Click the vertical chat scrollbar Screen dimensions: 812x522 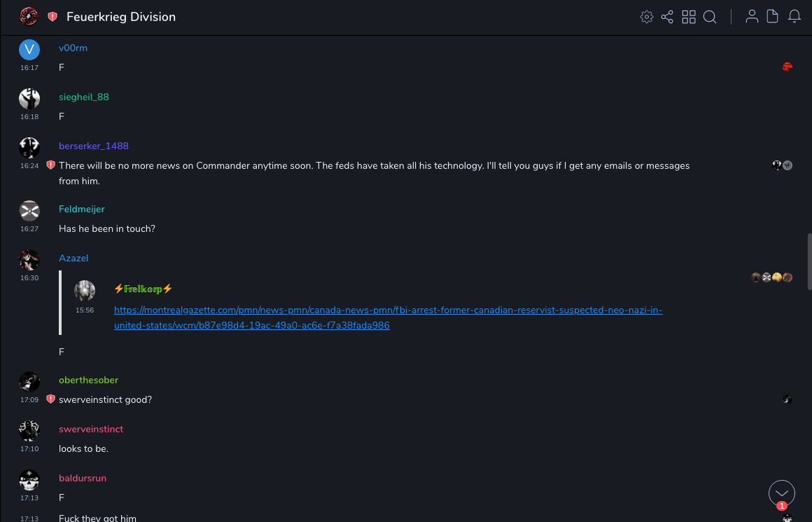tap(809, 259)
